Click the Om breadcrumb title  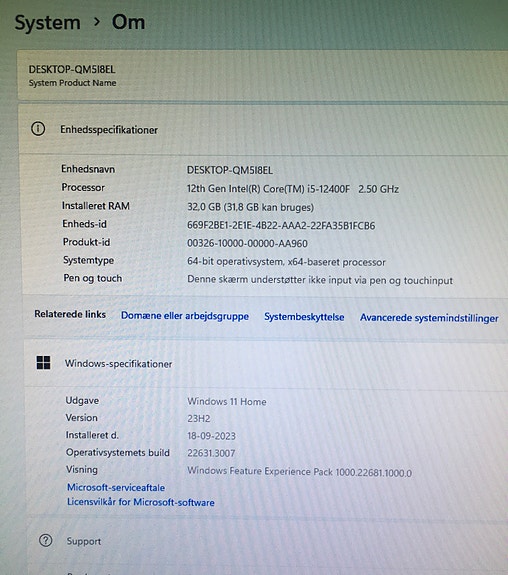pos(128,22)
